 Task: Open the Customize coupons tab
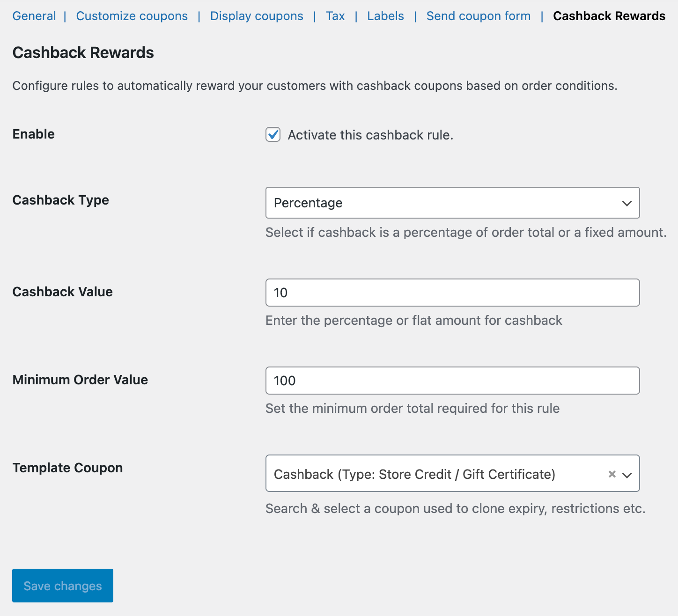[132, 16]
